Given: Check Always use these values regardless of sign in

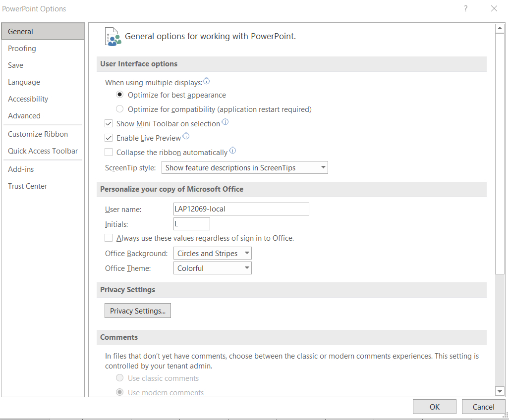Looking at the screenshot, I should click(109, 238).
